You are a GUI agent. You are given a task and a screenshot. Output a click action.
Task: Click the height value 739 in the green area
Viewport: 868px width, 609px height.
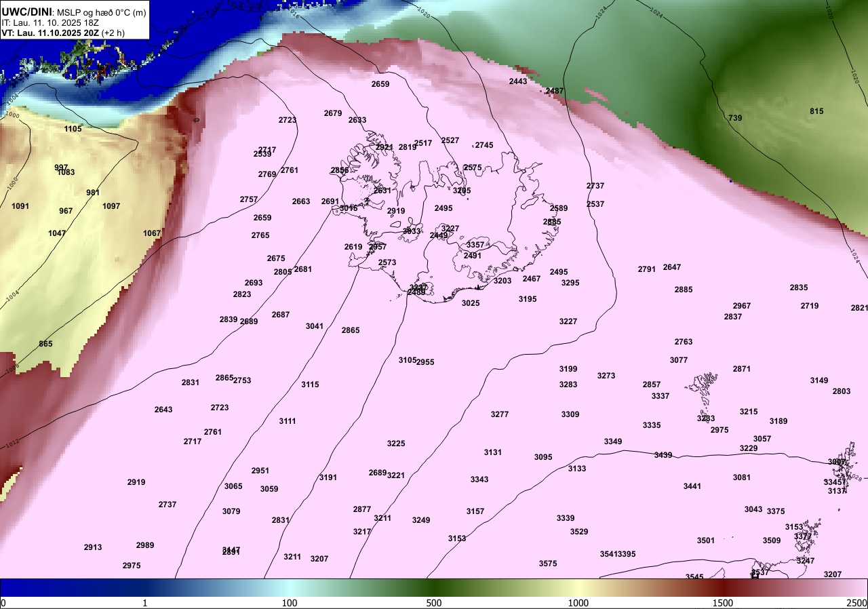pyautogui.click(x=735, y=118)
